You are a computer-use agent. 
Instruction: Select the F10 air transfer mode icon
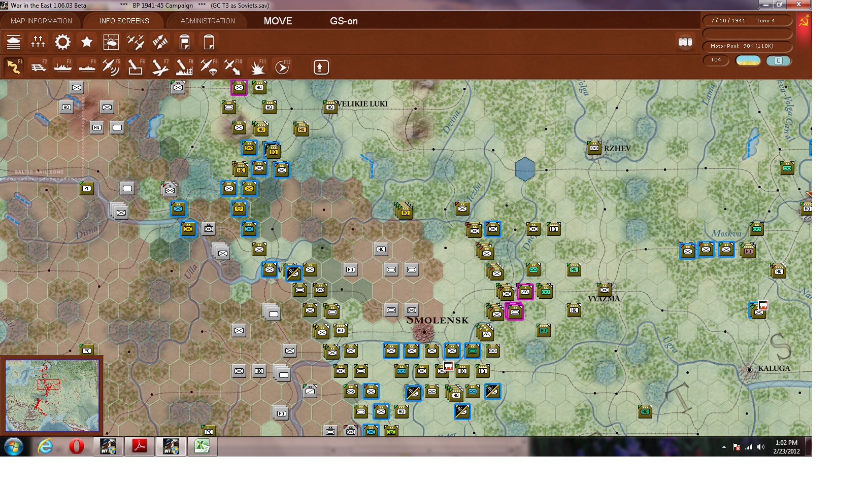[233, 67]
